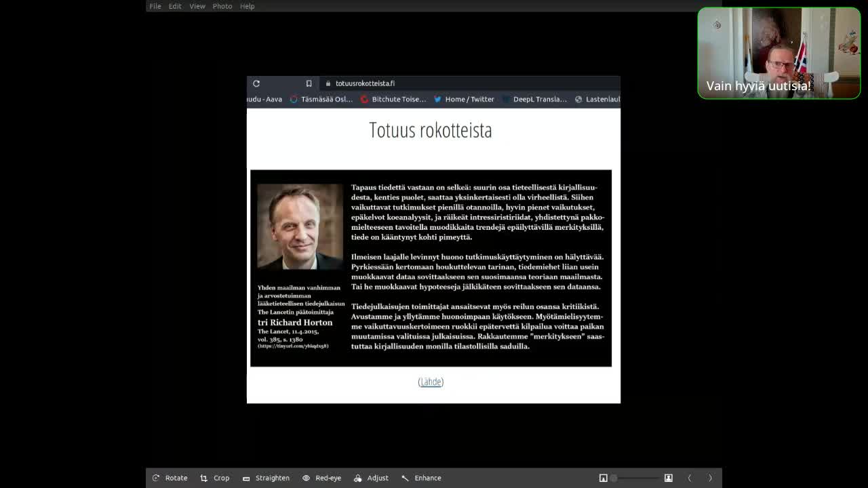Open the Edit menu
The height and width of the screenshot is (488, 868).
[175, 6]
